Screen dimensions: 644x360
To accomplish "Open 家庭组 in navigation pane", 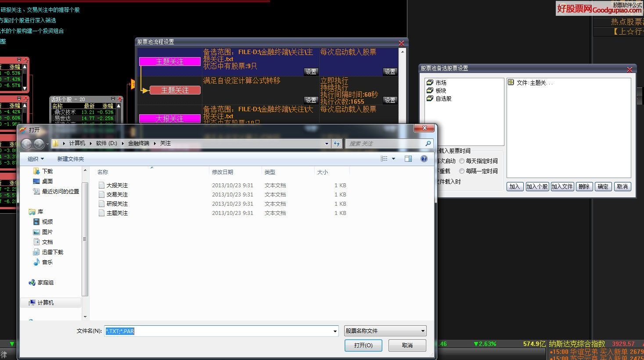I will [x=41, y=283].
